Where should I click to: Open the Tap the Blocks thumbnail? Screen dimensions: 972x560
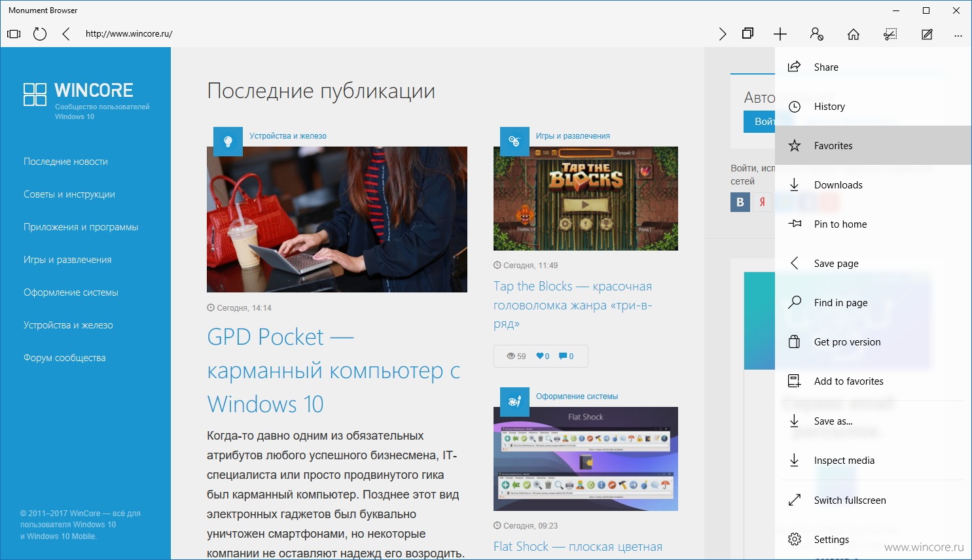586,198
